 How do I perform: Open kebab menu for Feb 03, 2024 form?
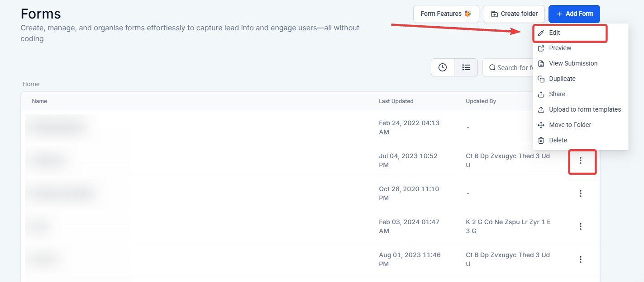tap(581, 226)
